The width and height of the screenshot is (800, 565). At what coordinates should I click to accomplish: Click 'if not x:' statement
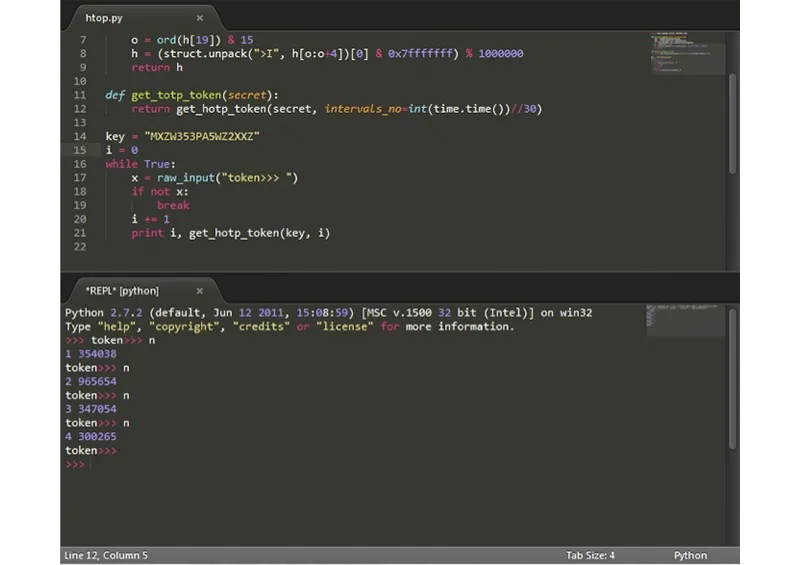click(x=160, y=191)
